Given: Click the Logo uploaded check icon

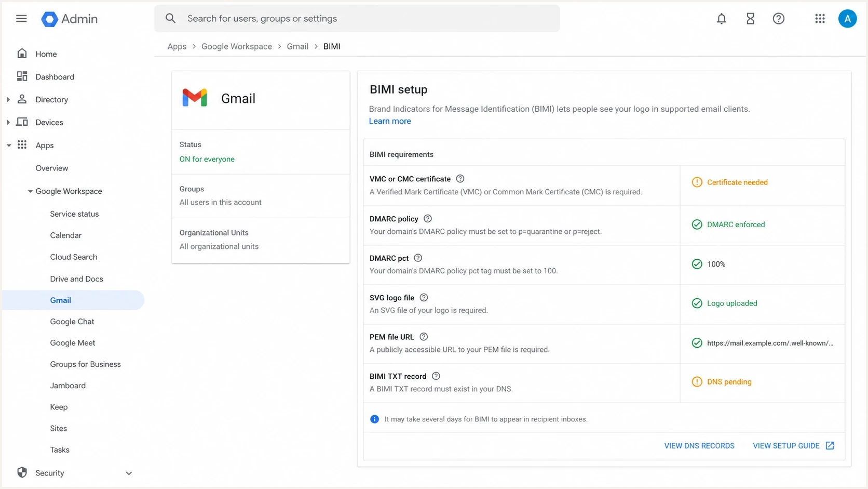Looking at the screenshot, I should click(697, 303).
